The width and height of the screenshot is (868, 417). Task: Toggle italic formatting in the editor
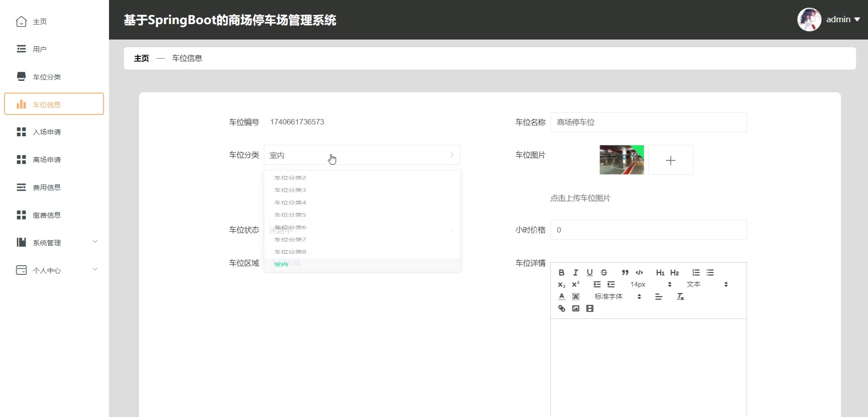tap(576, 273)
